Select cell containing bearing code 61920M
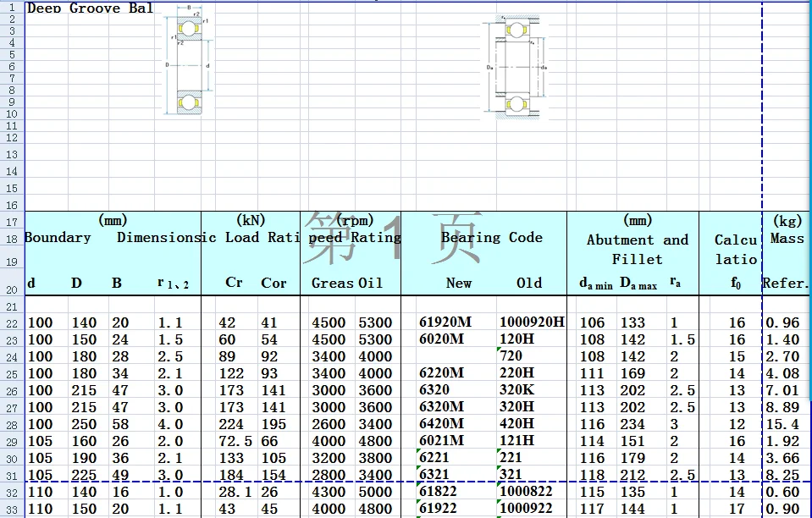Screen dimensions: 812x518 [x=445, y=322]
